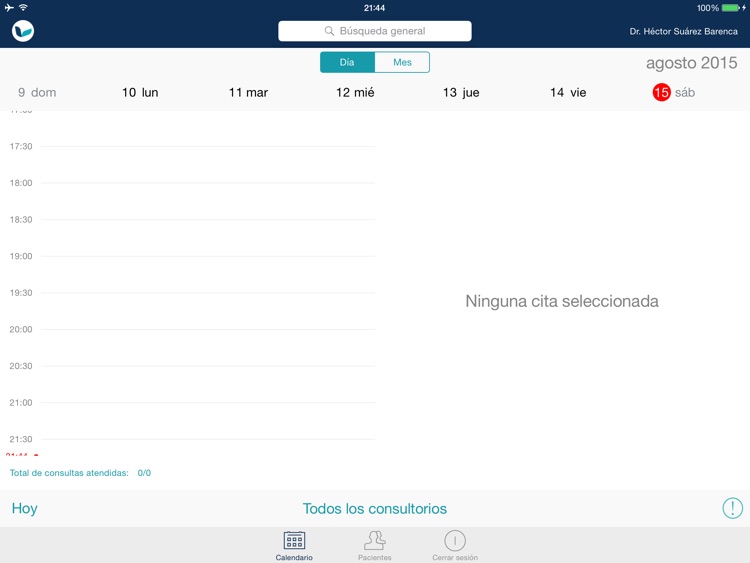Image resolution: width=750 pixels, height=563 pixels.
Task: Open the Pacientes tab icon
Action: (x=375, y=541)
